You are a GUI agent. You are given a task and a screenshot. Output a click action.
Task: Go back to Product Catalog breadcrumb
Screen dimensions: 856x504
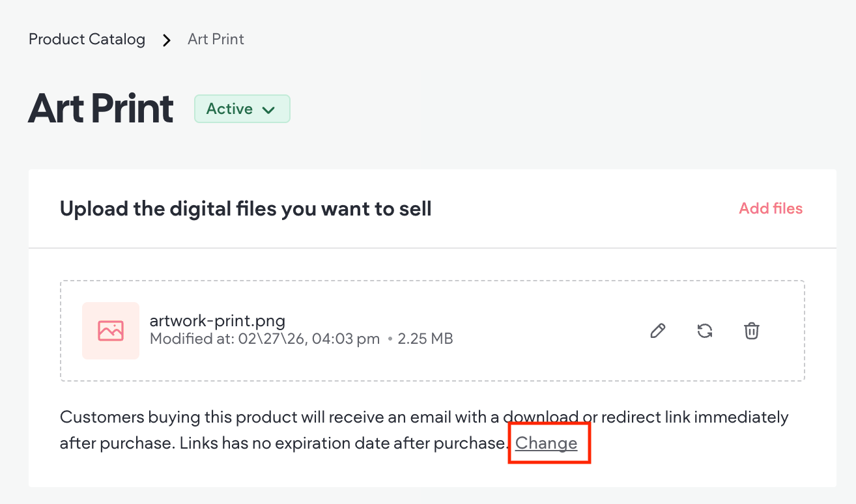[x=87, y=39]
